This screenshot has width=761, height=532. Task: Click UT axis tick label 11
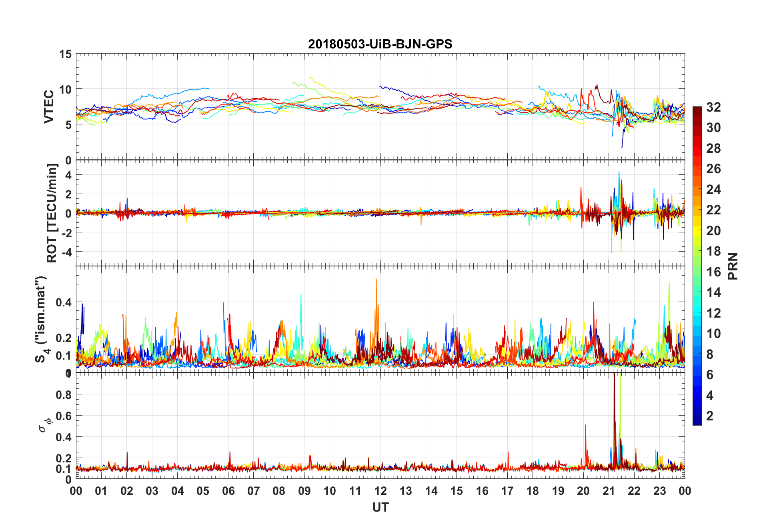355,491
